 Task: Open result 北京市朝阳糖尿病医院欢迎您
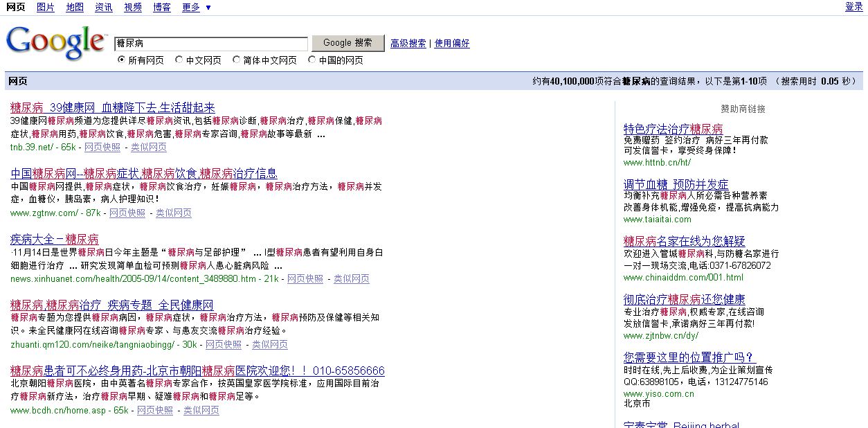pyautogui.click(x=197, y=371)
